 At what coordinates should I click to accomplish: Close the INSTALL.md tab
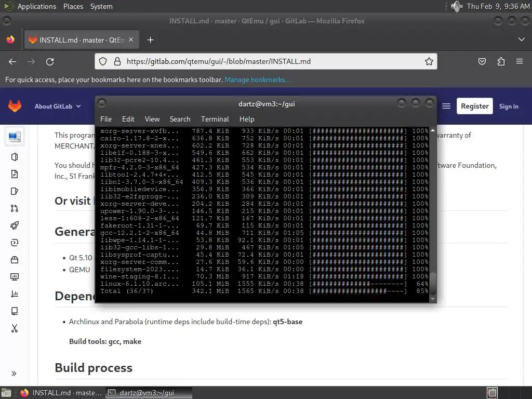click(131, 39)
